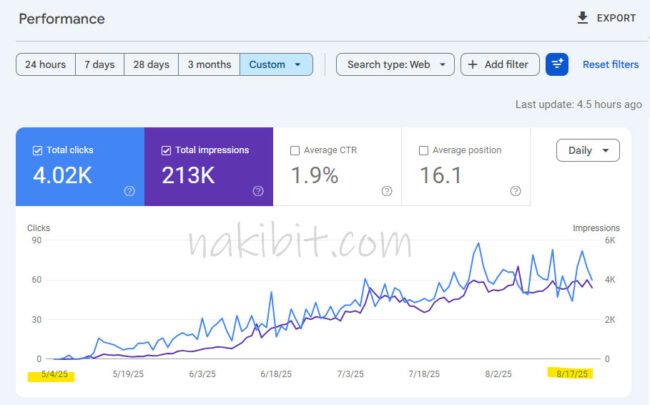Open the Search type: Web dropdown
This screenshot has width=650, height=405.
point(395,65)
